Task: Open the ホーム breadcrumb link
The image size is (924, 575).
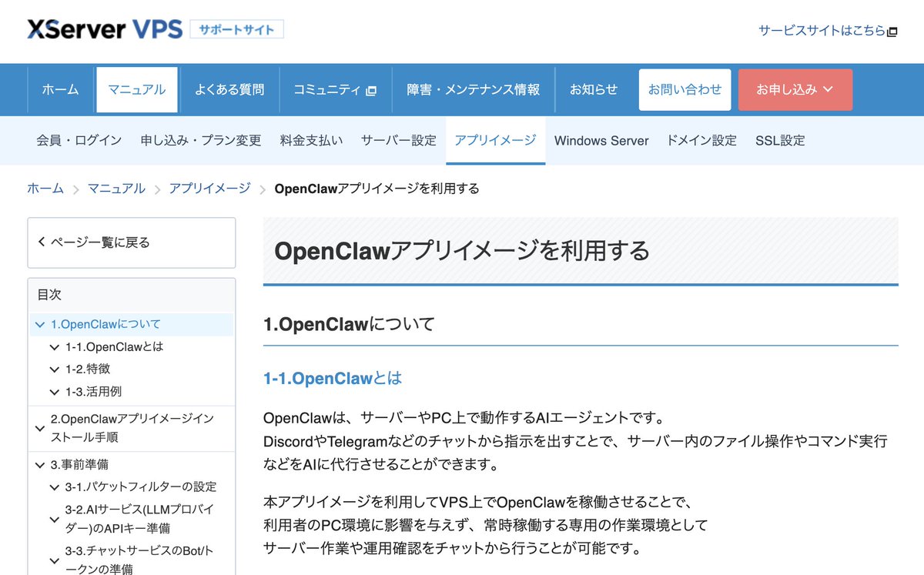Action: coord(45,187)
